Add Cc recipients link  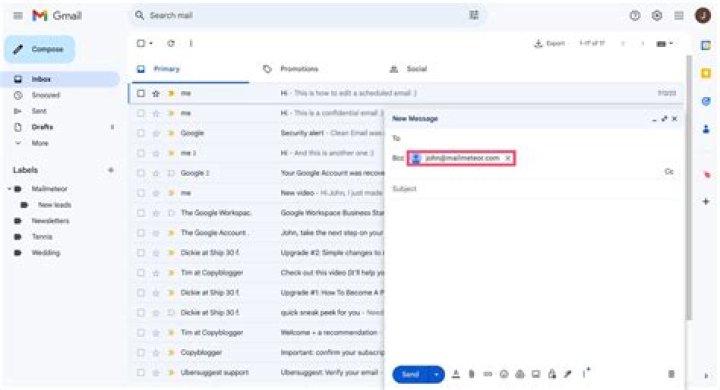[x=669, y=171]
